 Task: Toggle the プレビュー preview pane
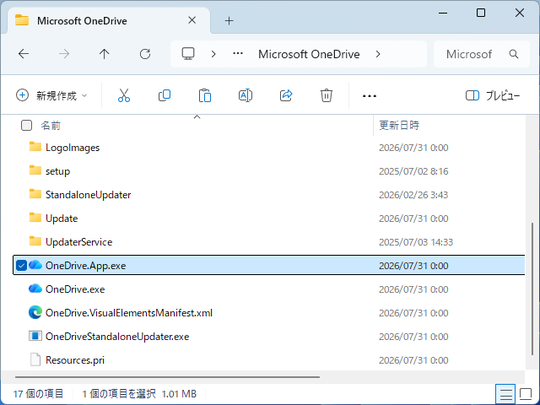coord(492,95)
